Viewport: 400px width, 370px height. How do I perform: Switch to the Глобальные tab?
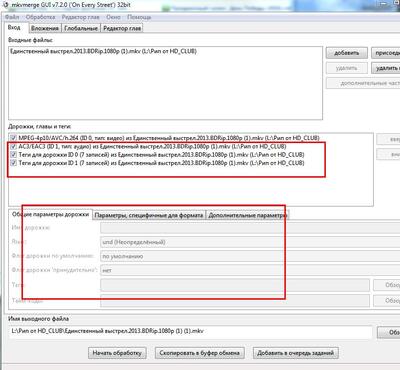click(x=81, y=28)
